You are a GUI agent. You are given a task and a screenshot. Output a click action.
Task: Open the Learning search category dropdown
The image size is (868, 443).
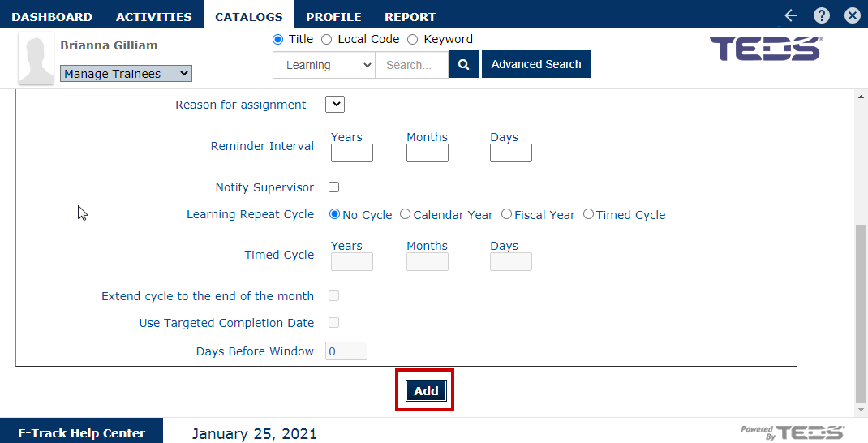(324, 65)
